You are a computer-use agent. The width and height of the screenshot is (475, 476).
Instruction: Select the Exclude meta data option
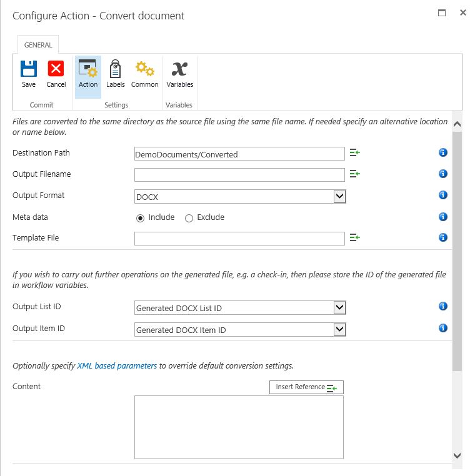tap(189, 218)
